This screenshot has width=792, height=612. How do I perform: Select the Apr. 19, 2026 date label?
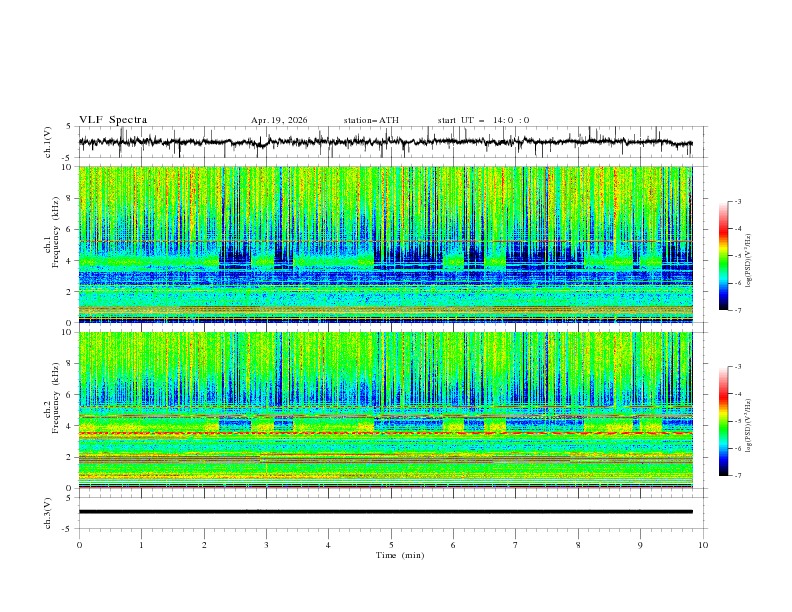[279, 120]
